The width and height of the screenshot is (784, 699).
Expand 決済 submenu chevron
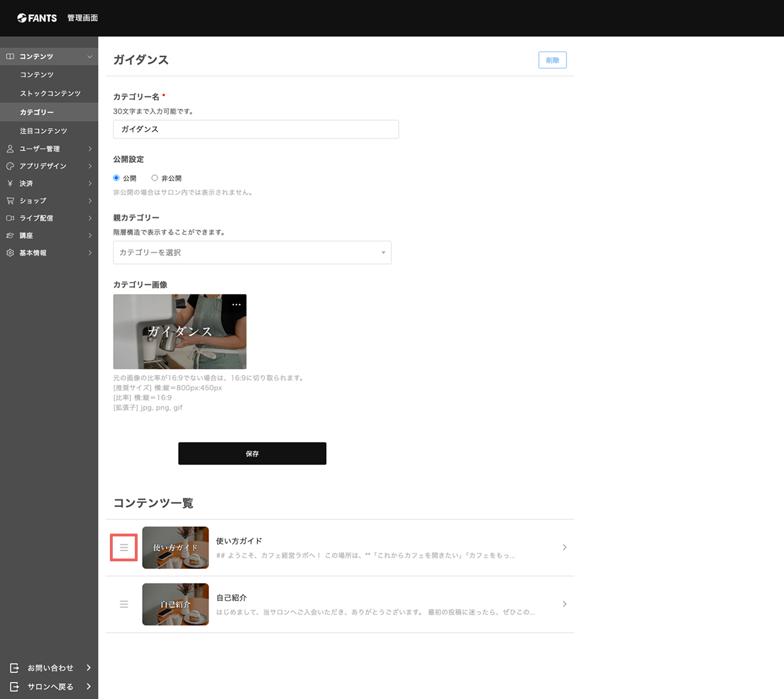tap(90, 184)
